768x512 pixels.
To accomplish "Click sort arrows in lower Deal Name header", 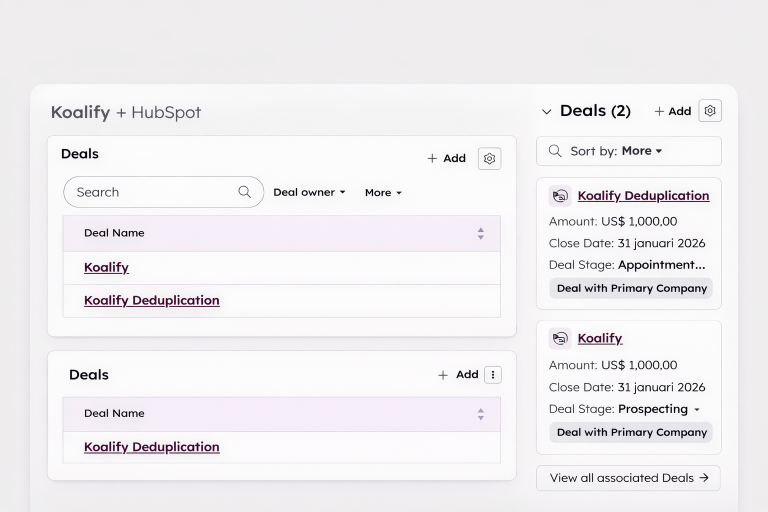I will 480,414.
